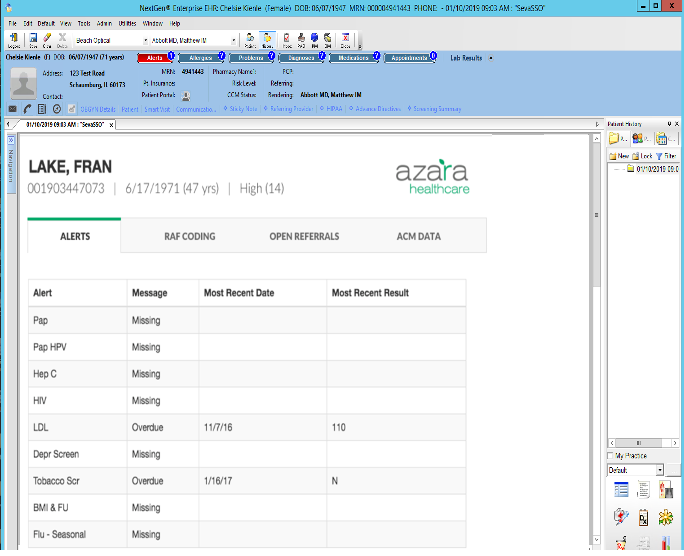
Task: Click the History toolbar icon
Action: tap(267, 40)
